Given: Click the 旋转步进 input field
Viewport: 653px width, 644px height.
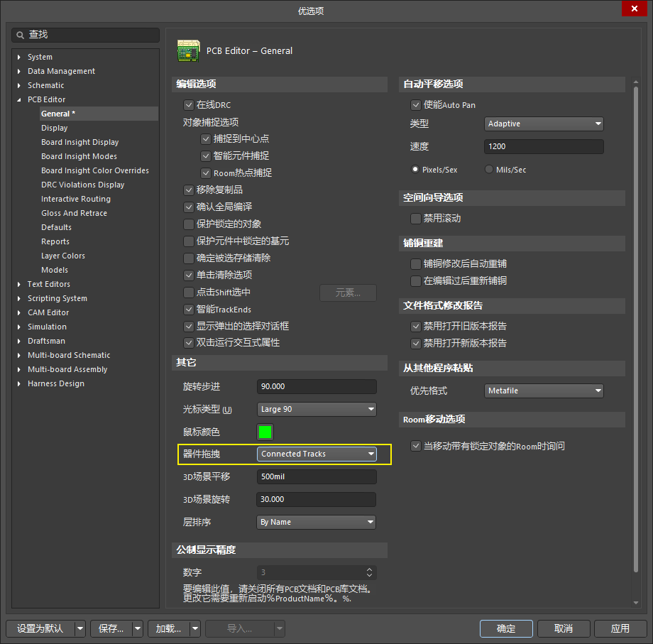Looking at the screenshot, I should pyautogui.click(x=316, y=386).
